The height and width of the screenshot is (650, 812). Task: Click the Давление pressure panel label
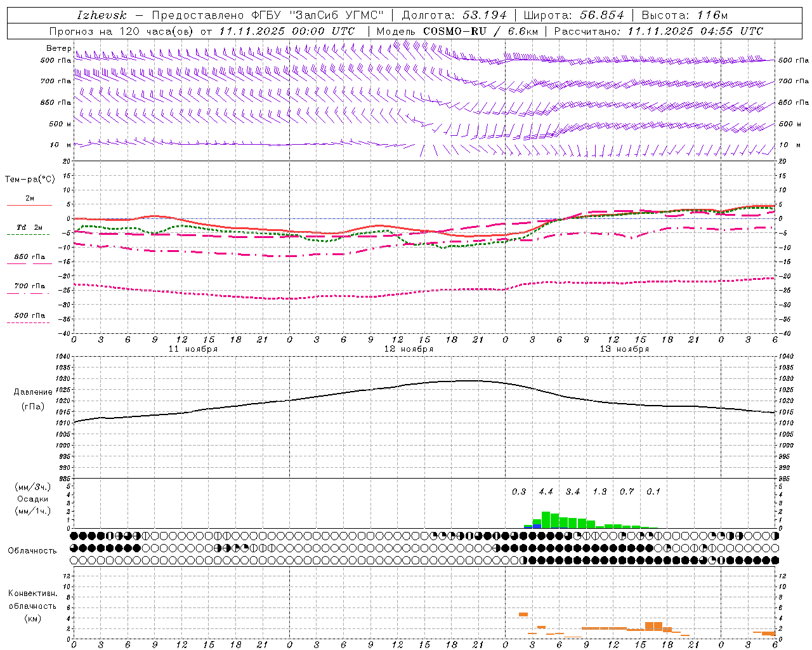[33, 392]
